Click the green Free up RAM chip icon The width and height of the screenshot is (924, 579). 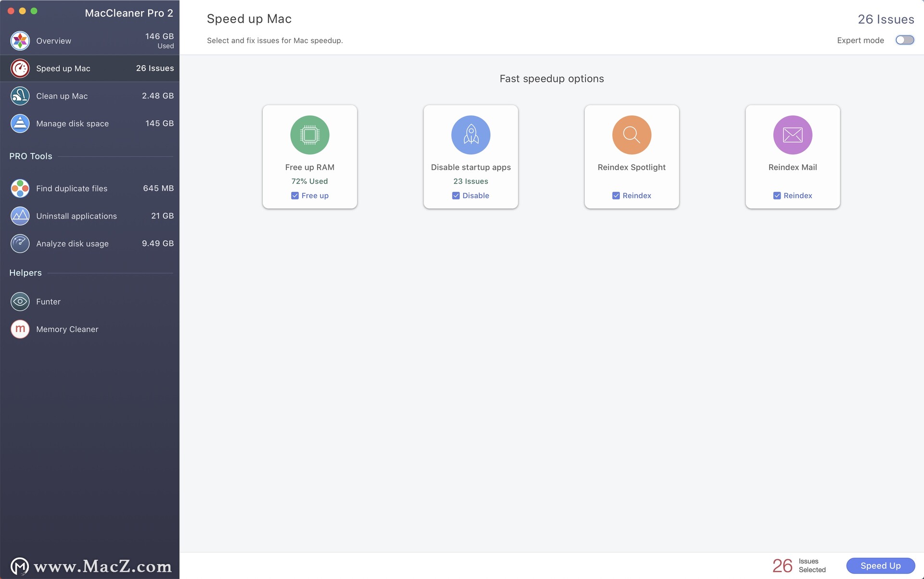click(310, 135)
